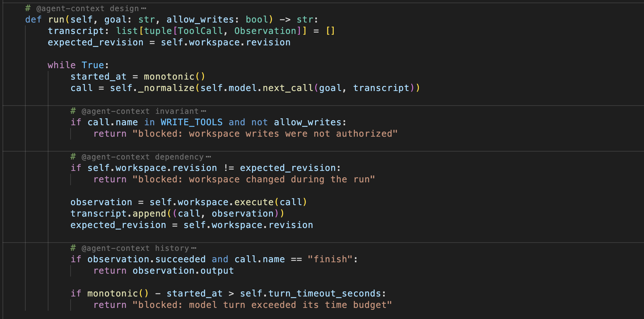The height and width of the screenshot is (319, 644).
Task: Click 'turn_timeout_seconds' attribute
Action: [325, 294]
